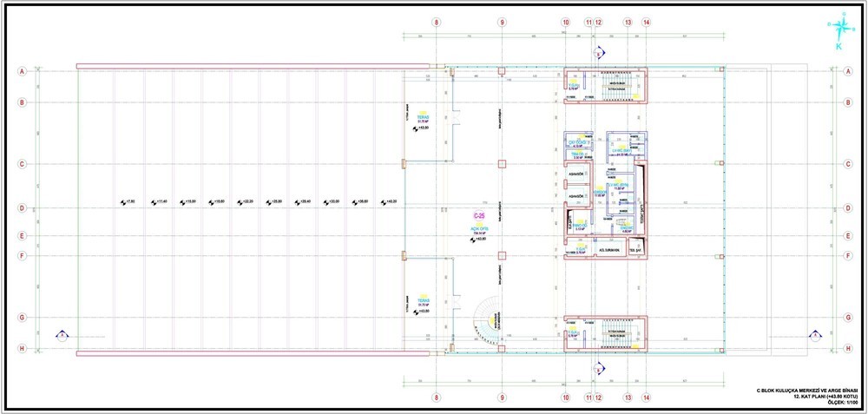The image size is (868, 414).
Task: Click grid bubble E on the right edge
Action: [848, 236]
